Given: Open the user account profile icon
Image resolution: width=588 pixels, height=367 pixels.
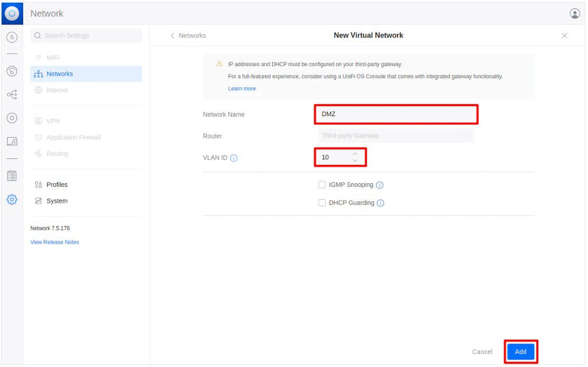Looking at the screenshot, I should [575, 14].
